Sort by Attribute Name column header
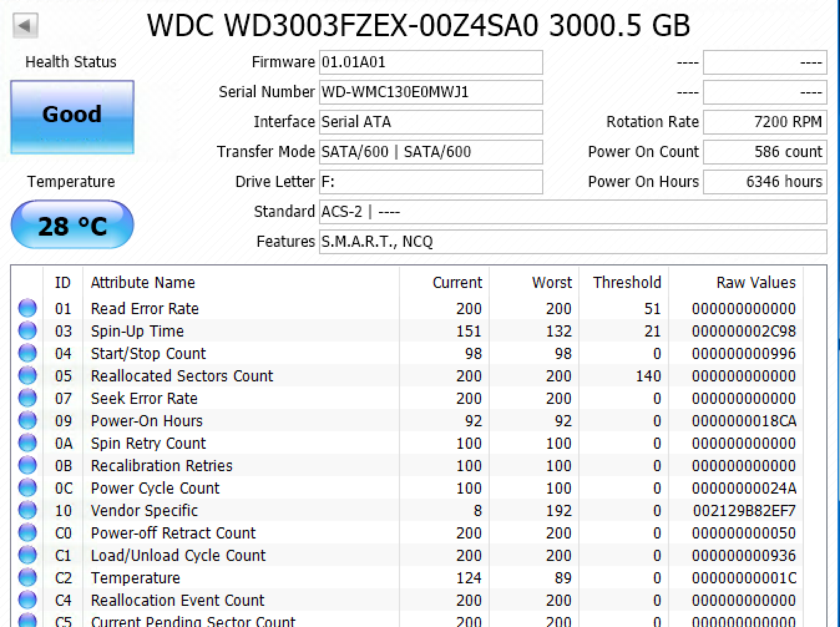Image resolution: width=840 pixels, height=627 pixels. click(x=143, y=282)
